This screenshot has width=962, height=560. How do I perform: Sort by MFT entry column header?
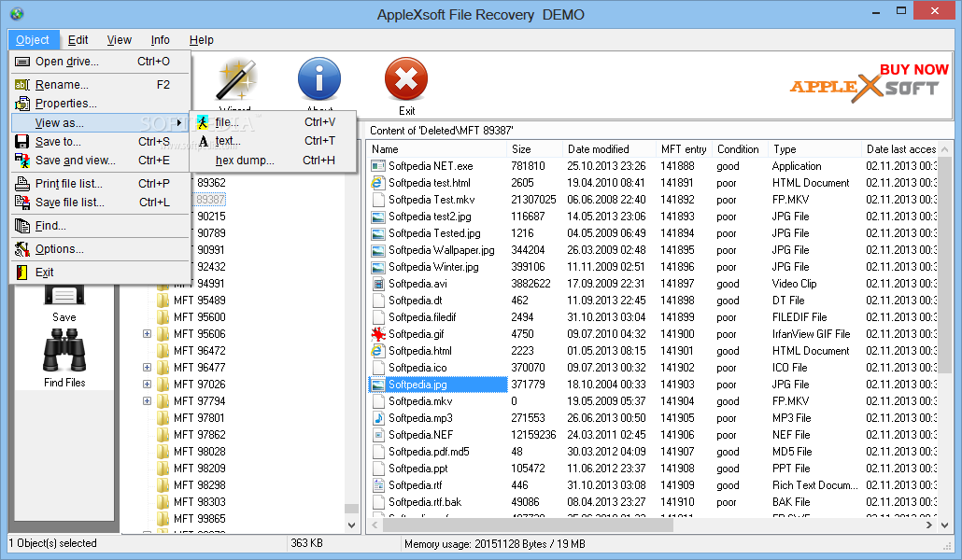tap(684, 149)
